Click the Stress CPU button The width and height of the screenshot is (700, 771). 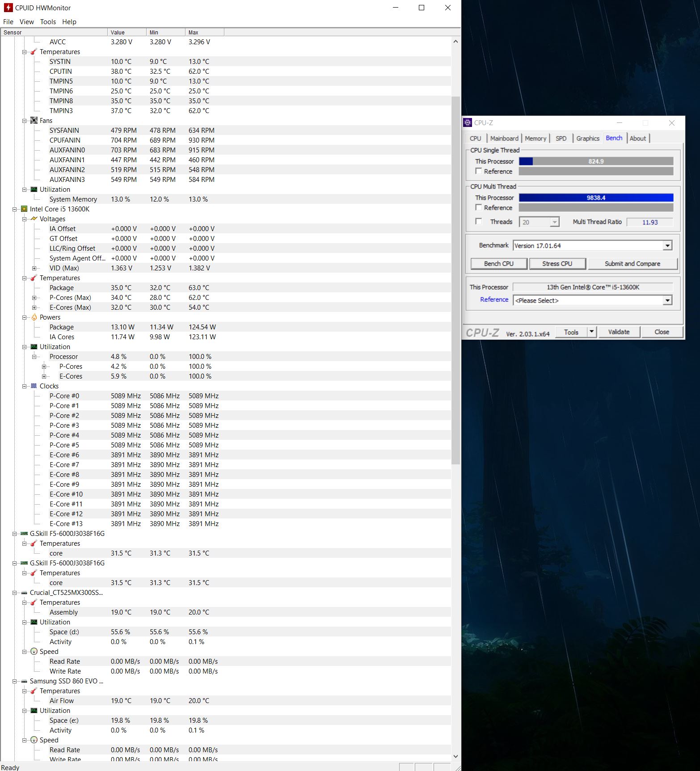(x=557, y=264)
